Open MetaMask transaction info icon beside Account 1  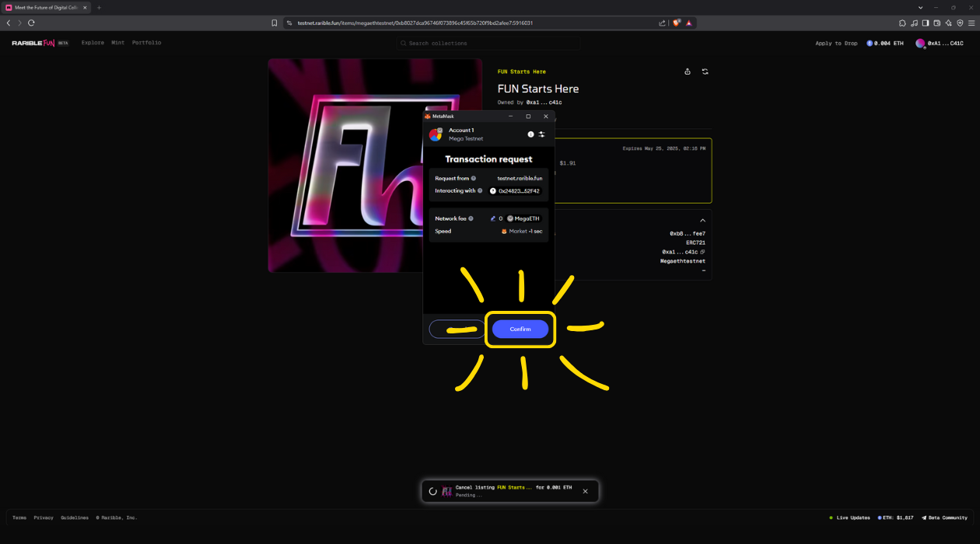(x=531, y=134)
